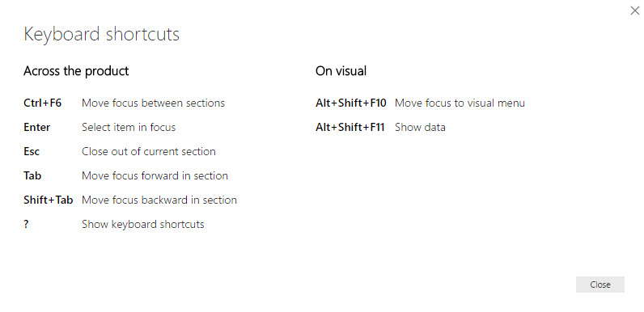Select the Across the product heading
The height and width of the screenshot is (312, 644).
(x=76, y=71)
